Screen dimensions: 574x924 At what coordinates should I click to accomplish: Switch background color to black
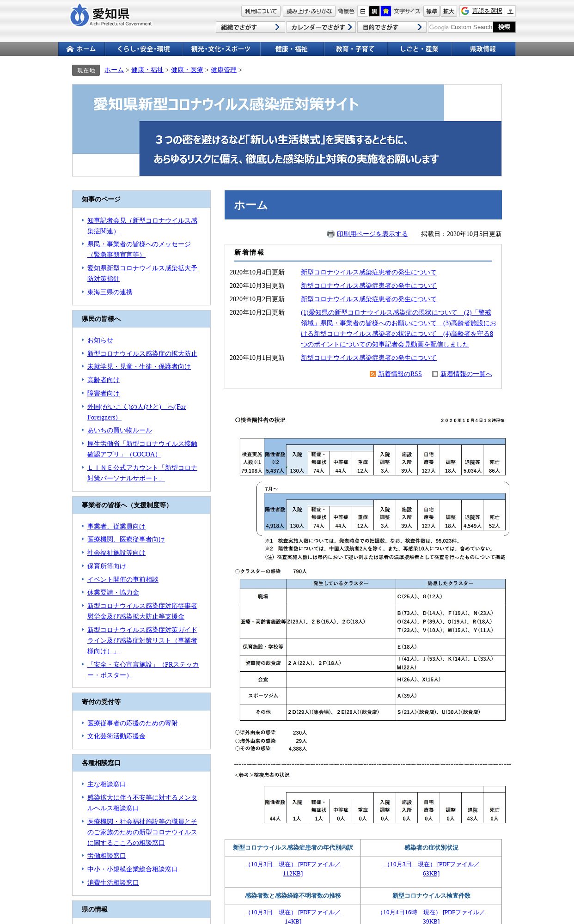[374, 11]
